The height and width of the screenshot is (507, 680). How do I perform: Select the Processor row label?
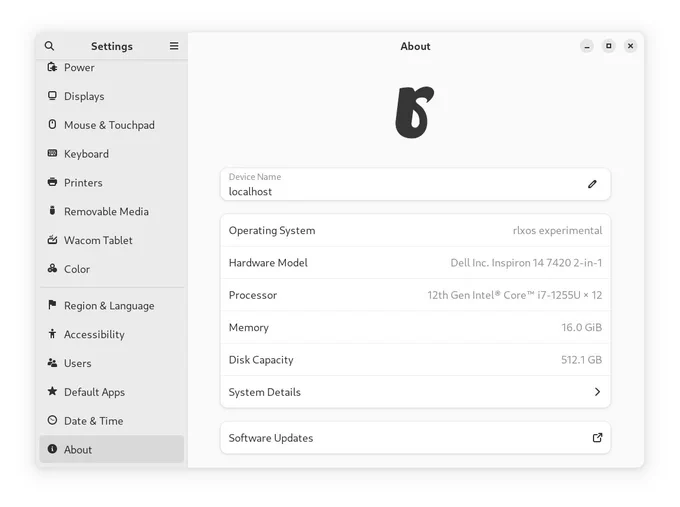pyautogui.click(x=252, y=295)
